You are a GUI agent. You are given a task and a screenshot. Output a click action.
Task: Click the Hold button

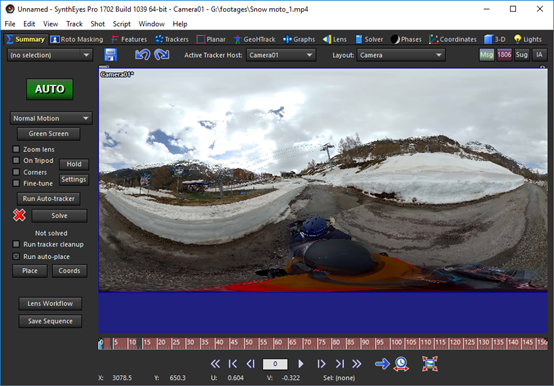click(x=74, y=164)
